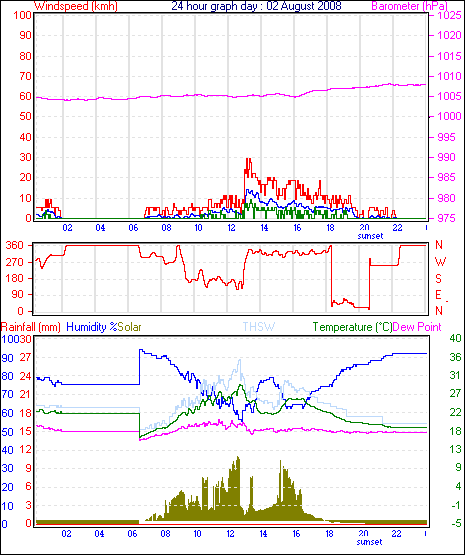Click the '1020' barometer scale value

pos(450,35)
